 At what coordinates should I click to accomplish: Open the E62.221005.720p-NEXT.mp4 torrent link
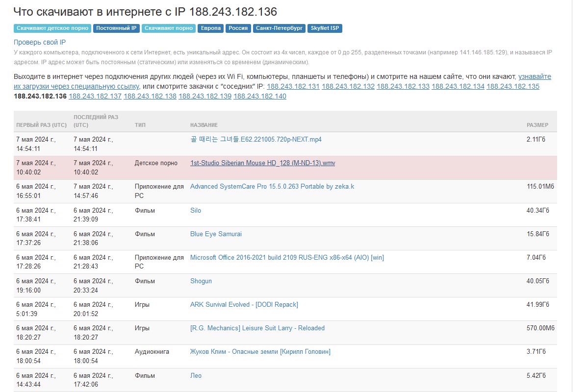256,140
